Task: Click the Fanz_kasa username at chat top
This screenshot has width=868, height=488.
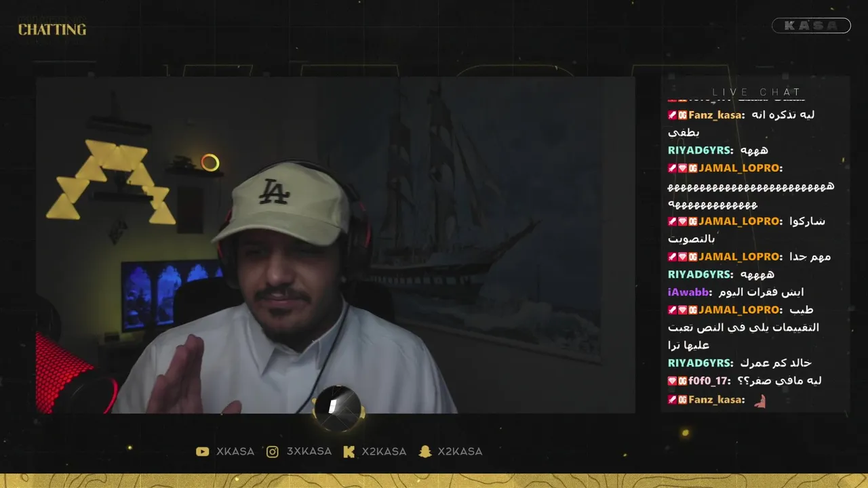Action: 715,115
